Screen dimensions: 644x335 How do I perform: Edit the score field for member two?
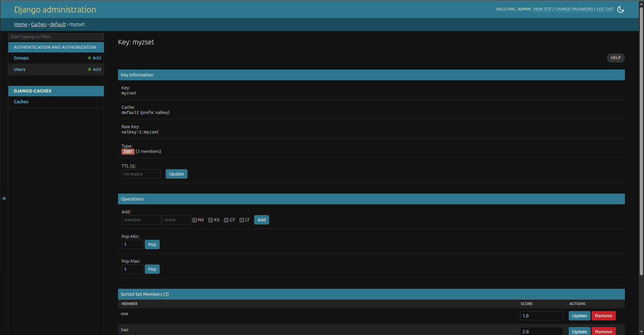(541, 332)
